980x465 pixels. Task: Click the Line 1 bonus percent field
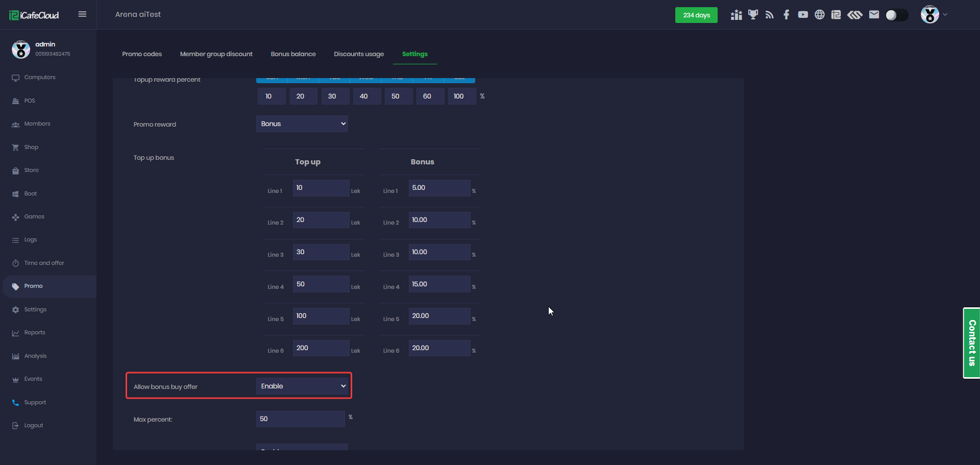[x=439, y=188]
